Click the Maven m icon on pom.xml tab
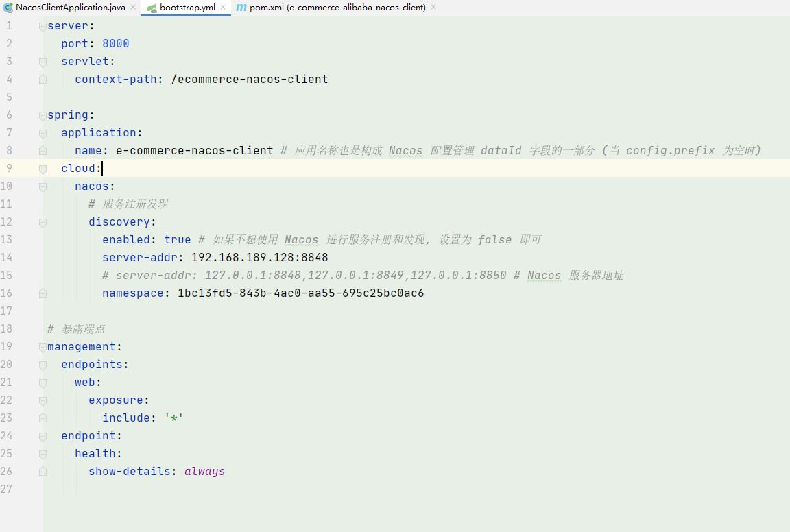The height and width of the screenshot is (532, 790). click(x=241, y=8)
